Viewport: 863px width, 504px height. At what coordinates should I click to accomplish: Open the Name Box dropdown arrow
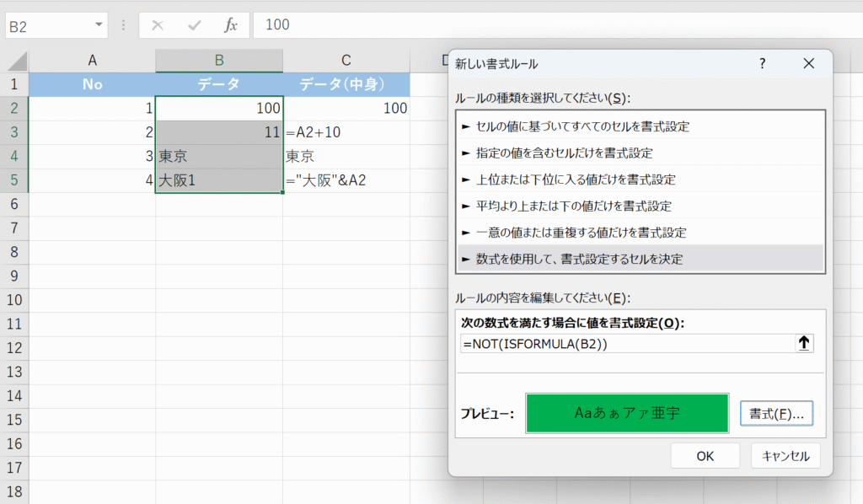pyautogui.click(x=100, y=25)
